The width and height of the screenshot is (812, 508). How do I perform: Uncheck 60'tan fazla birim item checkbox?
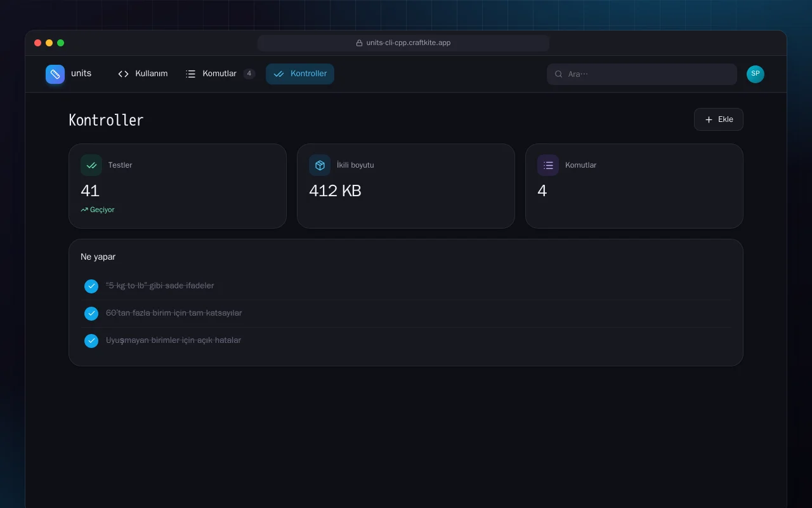91,314
